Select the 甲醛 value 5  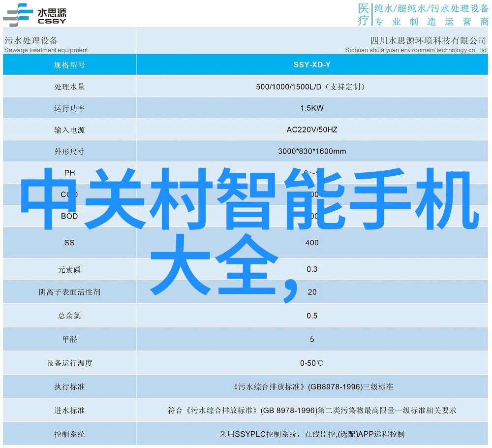pyautogui.click(x=312, y=339)
